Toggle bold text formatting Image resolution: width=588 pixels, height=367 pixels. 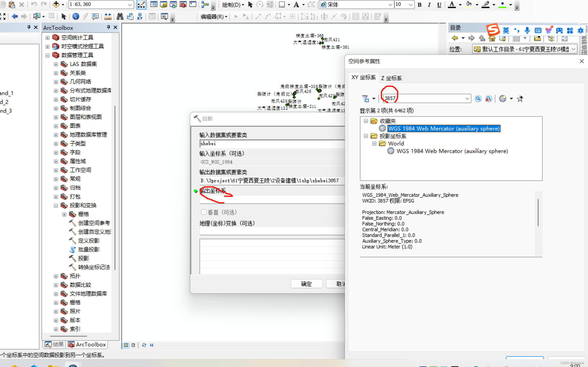(419, 5)
